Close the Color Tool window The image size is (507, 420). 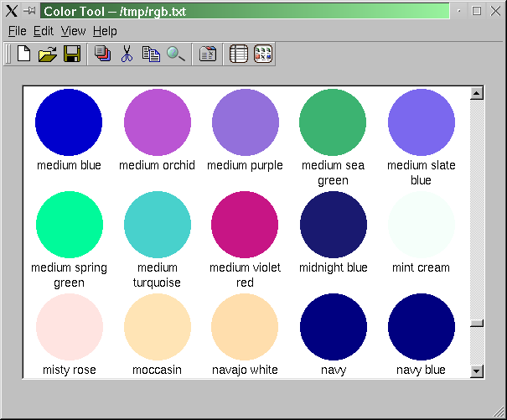495,11
